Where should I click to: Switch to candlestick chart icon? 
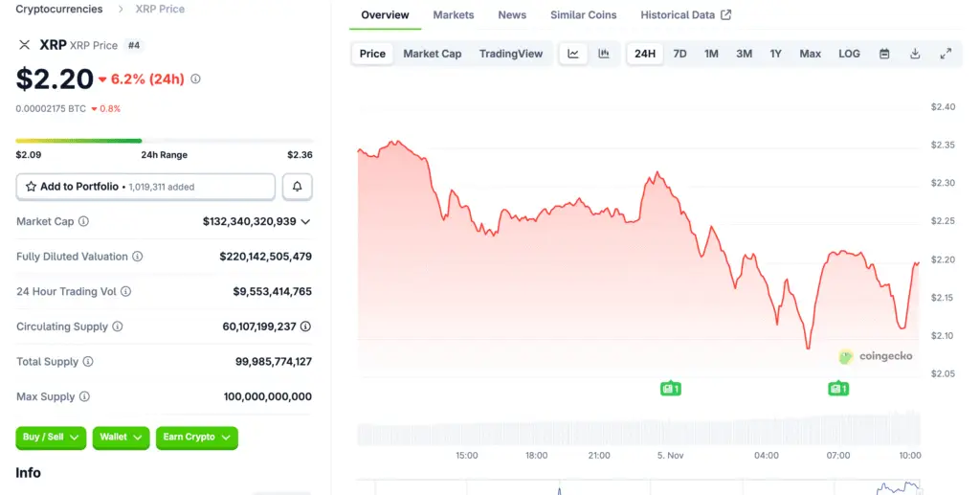604,54
